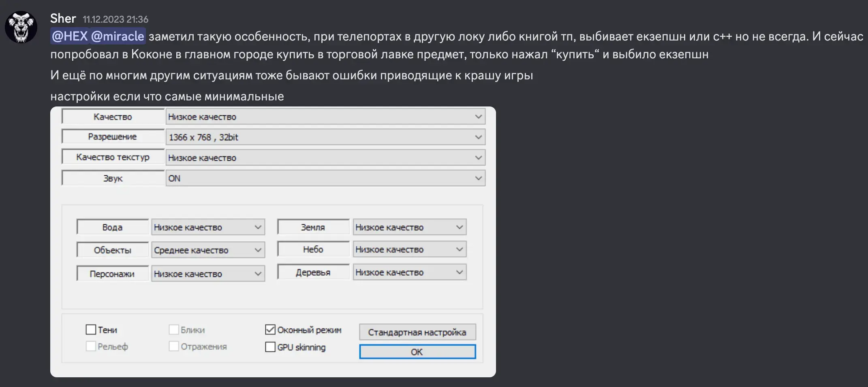The height and width of the screenshot is (387, 868).
Task: Open the Качество dropdown
Action: (x=325, y=117)
